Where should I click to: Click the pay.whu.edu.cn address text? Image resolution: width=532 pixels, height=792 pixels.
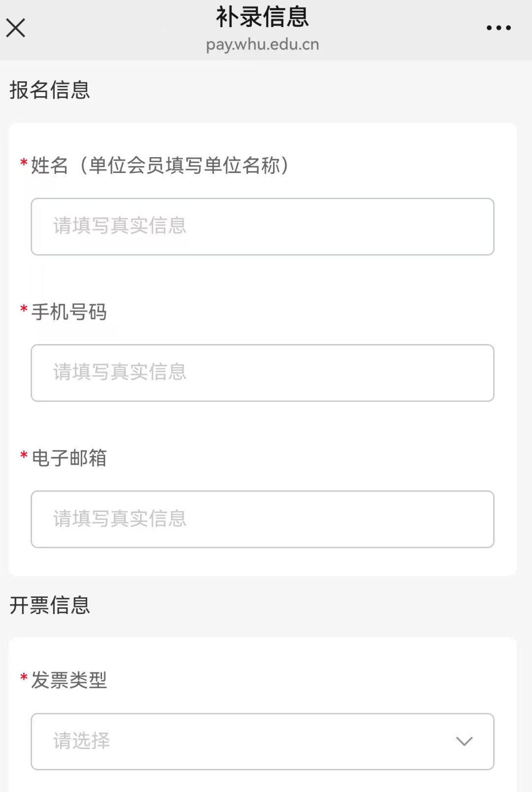[x=262, y=44]
